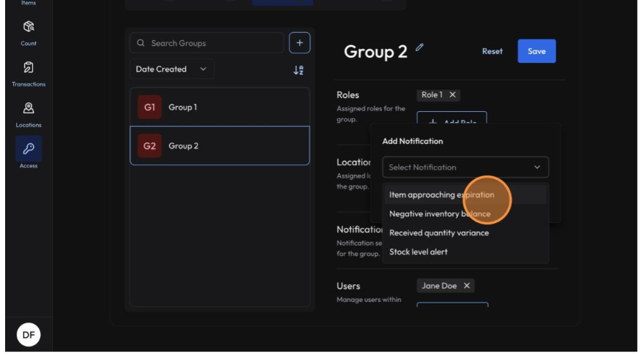Click the search magnifier icon
This screenshot has height=356, width=644.
click(x=141, y=43)
